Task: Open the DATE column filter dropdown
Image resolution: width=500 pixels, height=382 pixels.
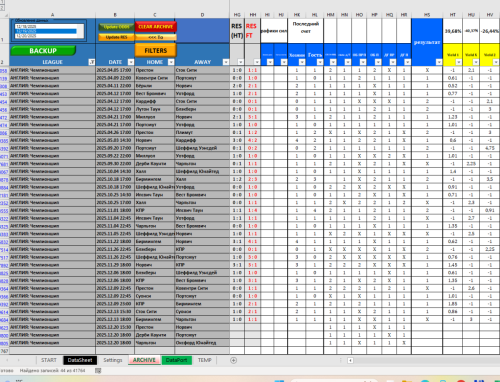Action: [131, 62]
